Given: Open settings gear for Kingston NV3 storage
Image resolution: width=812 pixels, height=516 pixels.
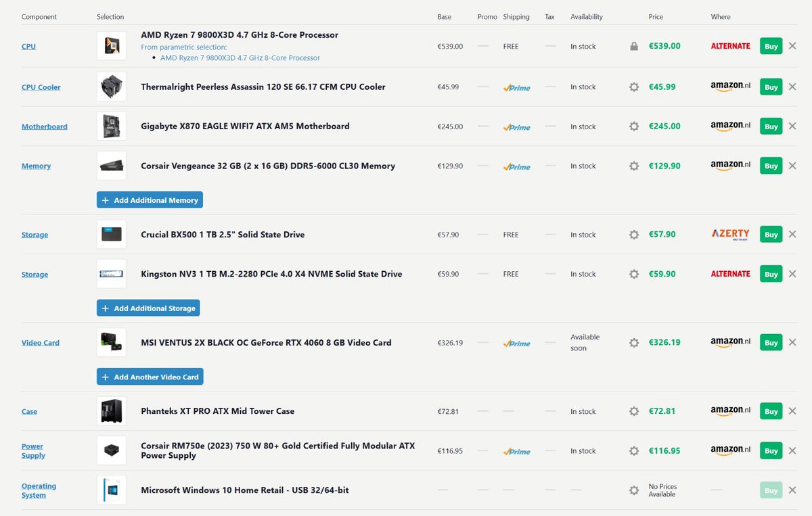Looking at the screenshot, I should [634, 274].
